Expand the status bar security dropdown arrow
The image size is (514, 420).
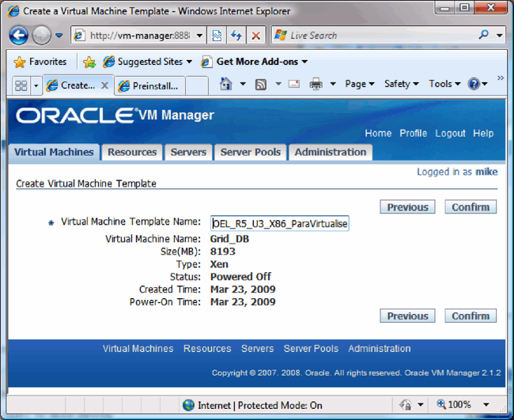tap(421, 405)
